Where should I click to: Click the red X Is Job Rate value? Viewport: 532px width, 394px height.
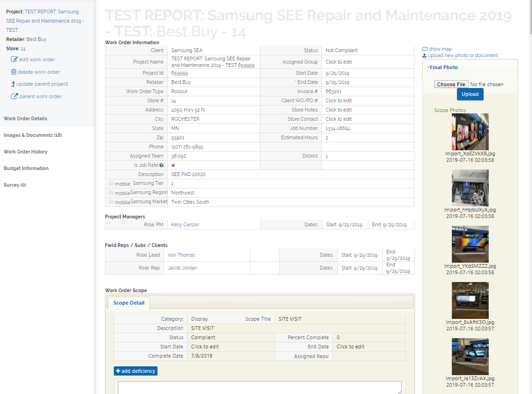coord(173,165)
